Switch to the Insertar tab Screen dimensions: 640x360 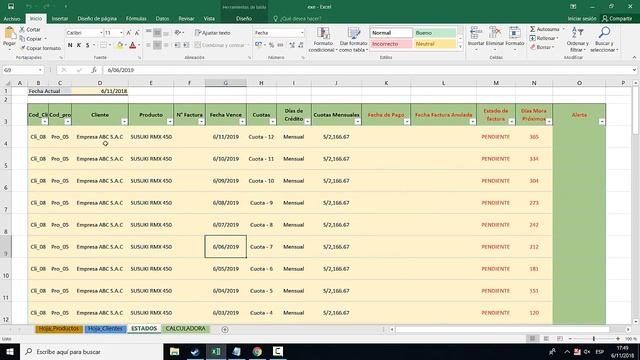[x=60, y=19]
